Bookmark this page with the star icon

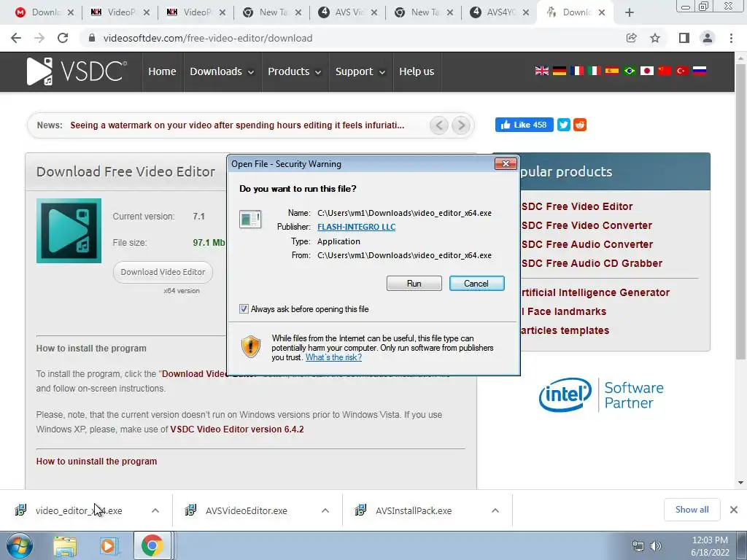655,38
